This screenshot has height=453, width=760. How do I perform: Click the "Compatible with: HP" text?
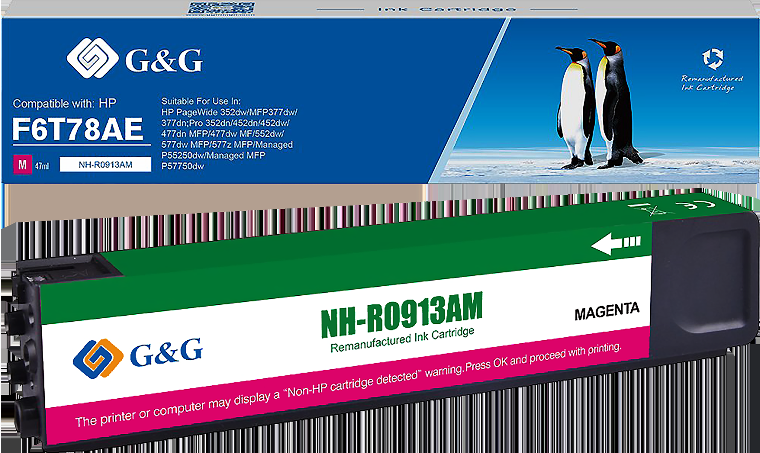point(64,103)
